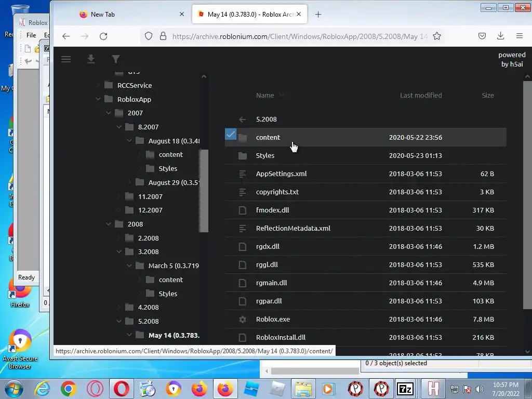Image resolution: width=532 pixels, height=399 pixels.
Task: Collapse the 5.2008 tree folder
Action: pyautogui.click(x=119, y=321)
